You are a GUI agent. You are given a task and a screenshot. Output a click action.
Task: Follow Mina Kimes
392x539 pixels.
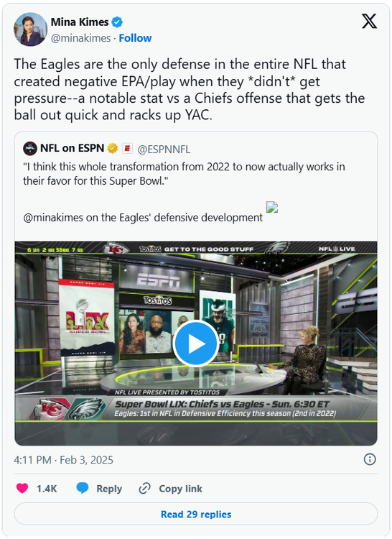point(135,38)
